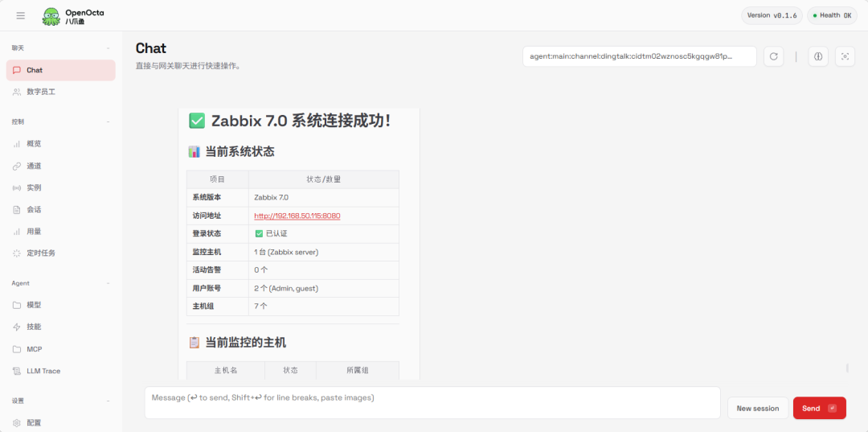Click the LLM Trace scroll icon

pos(17,371)
